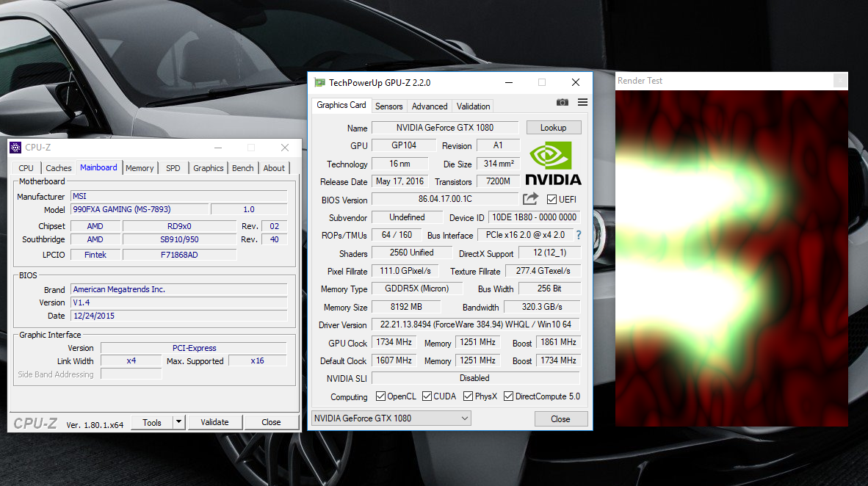
Task: Open the Memory tab in CPU-Z
Action: [x=140, y=168]
